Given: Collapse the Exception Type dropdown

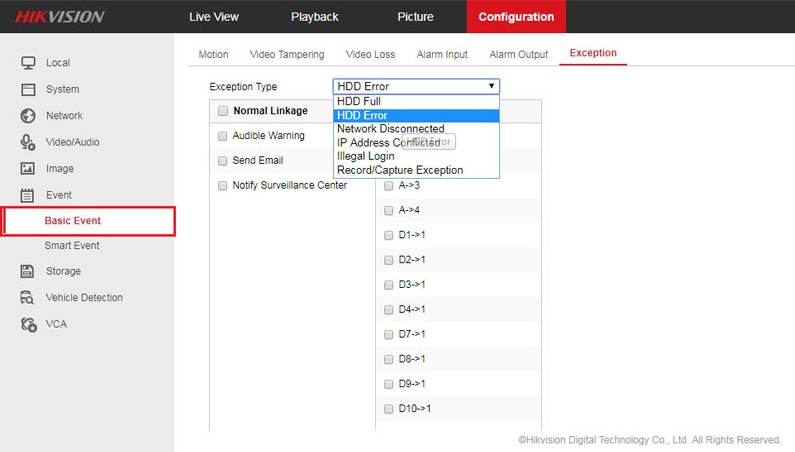Looking at the screenshot, I should [416, 86].
